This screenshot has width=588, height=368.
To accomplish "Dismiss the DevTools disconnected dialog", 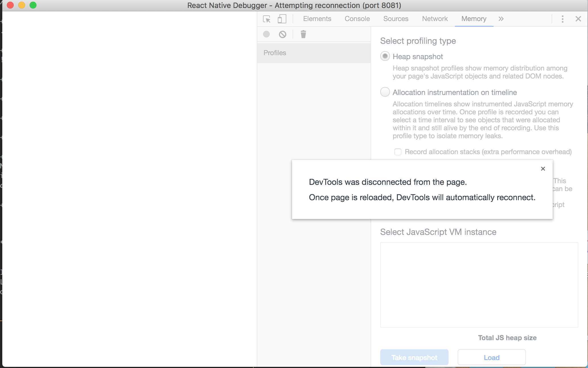I will [x=543, y=169].
